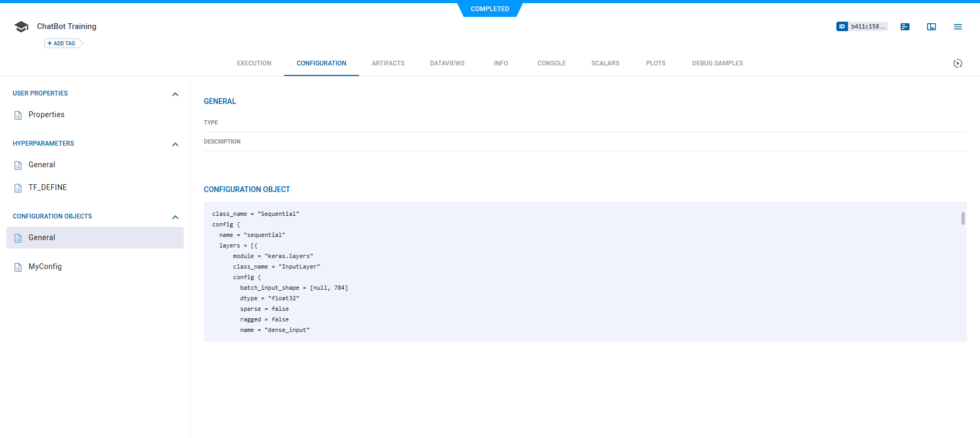Click the ChatBot Training task title
Image resolution: width=980 pixels, height=438 pixels.
click(67, 26)
